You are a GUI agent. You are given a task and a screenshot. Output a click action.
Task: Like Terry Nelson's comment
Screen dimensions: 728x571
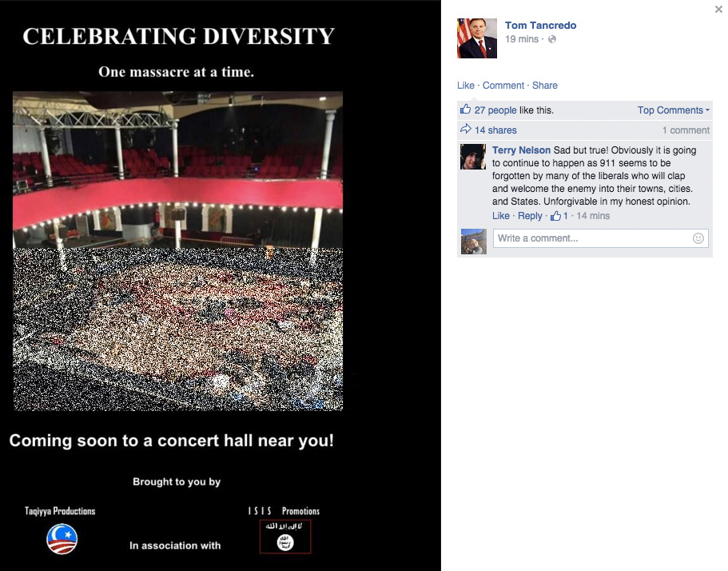(500, 216)
